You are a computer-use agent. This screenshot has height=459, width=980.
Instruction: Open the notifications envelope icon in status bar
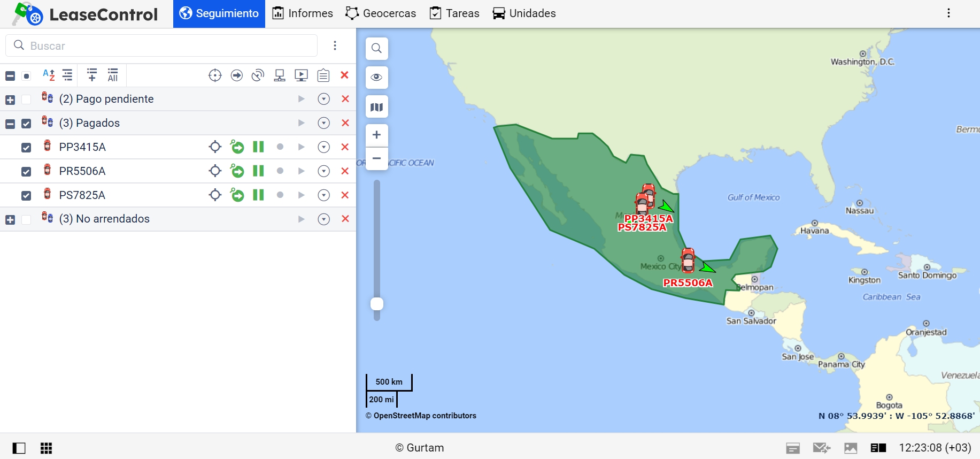[x=821, y=448]
